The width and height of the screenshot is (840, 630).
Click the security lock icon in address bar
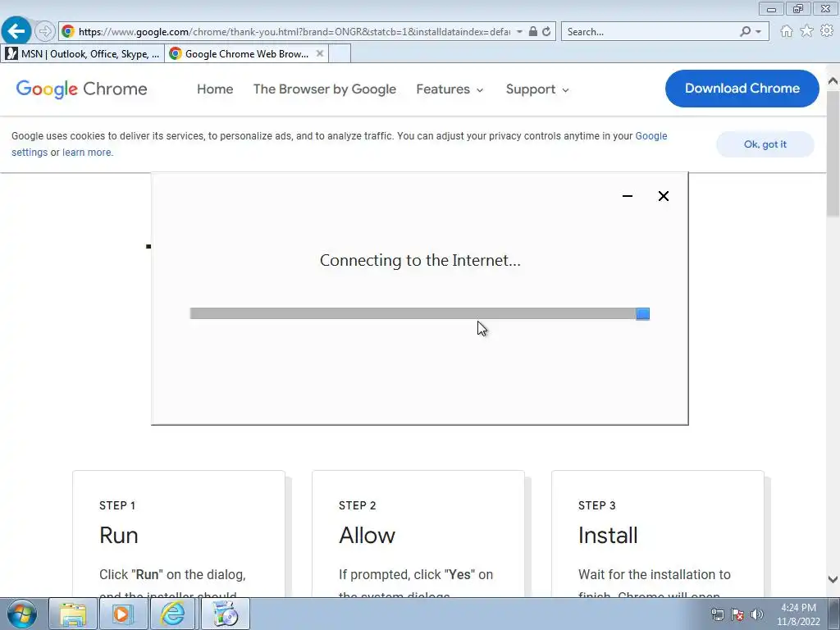pos(532,32)
